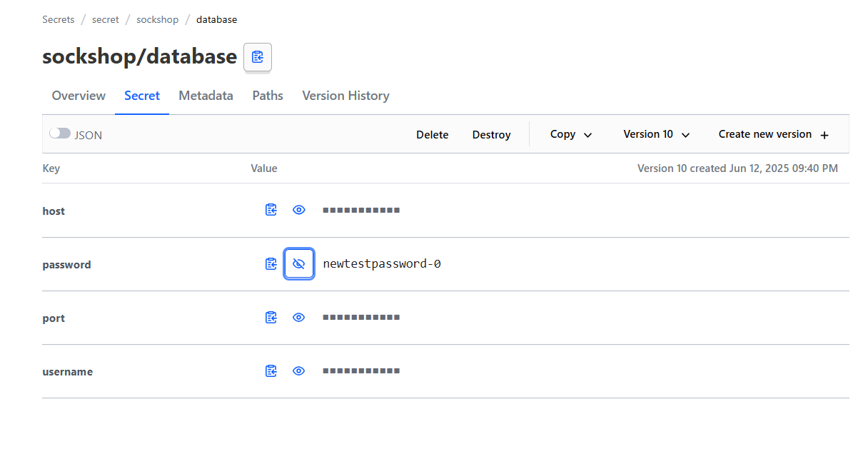Select the Secret tab

click(142, 96)
